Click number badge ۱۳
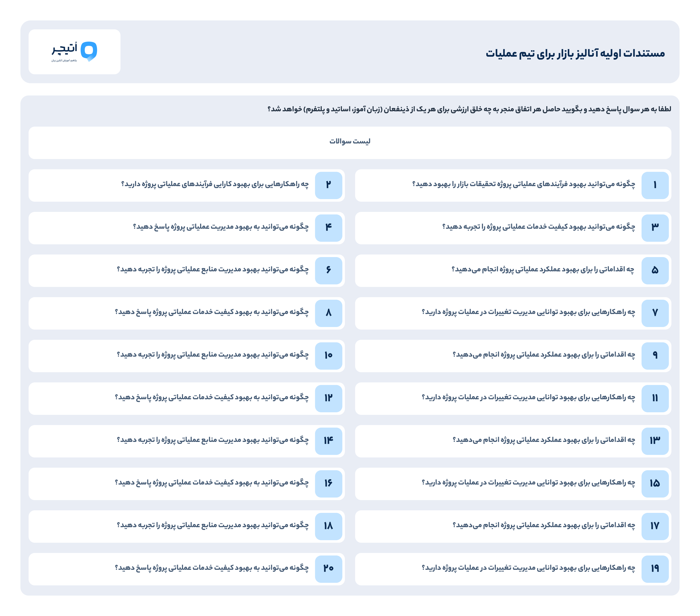This screenshot has width=700, height=616. coord(655,441)
